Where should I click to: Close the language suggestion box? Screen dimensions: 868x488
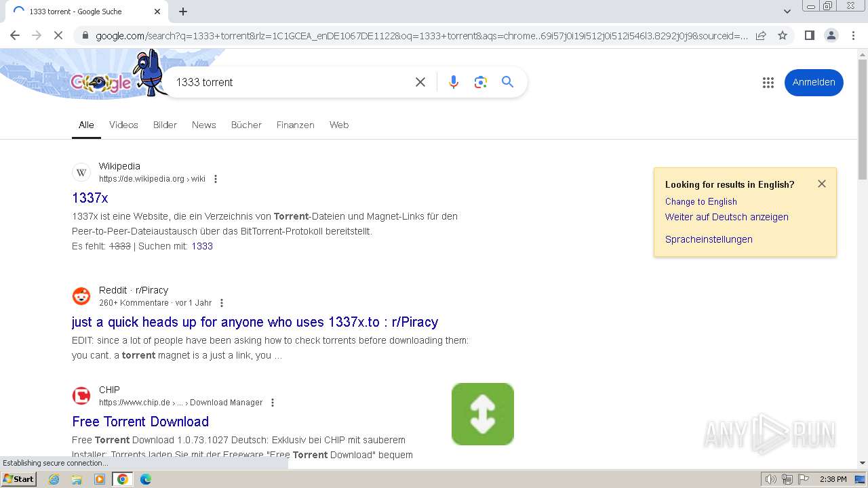(822, 184)
